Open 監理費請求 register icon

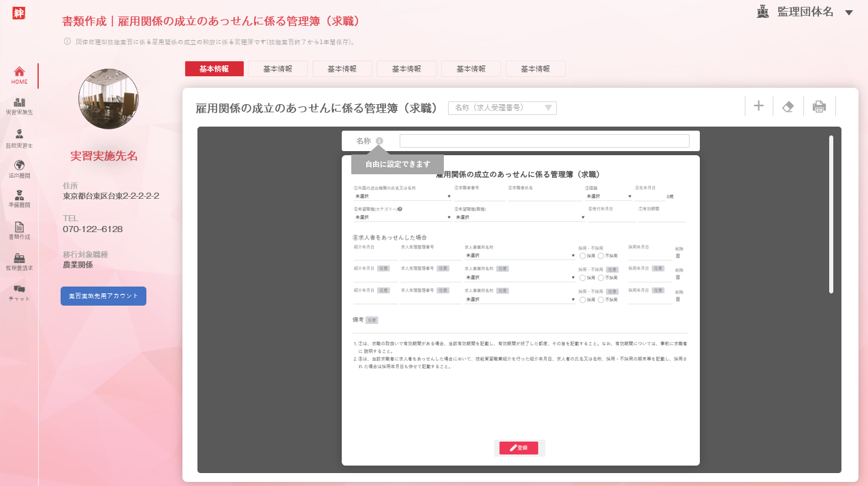click(19, 262)
